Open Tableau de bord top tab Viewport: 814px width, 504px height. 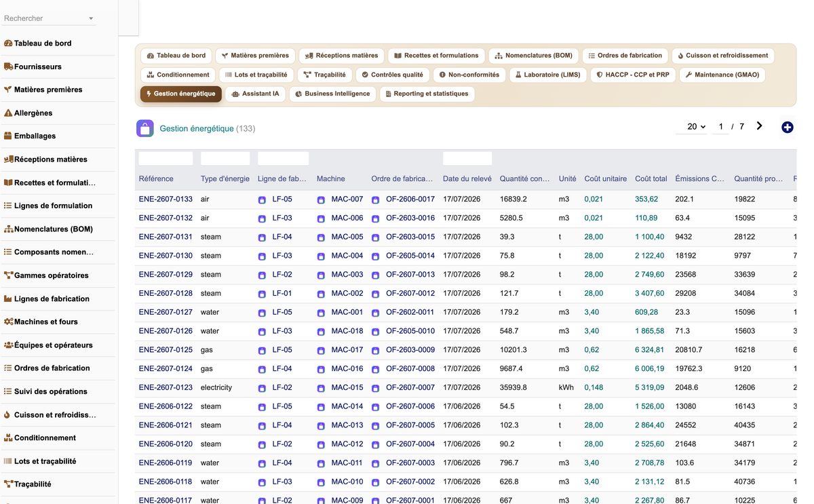coord(176,56)
